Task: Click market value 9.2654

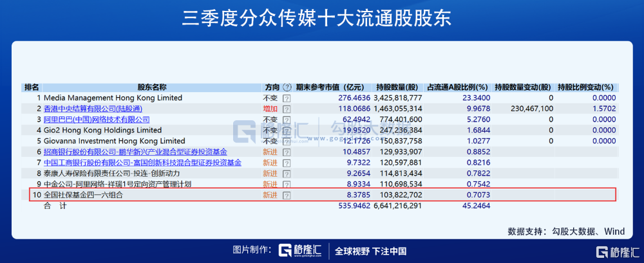Action: pos(358,173)
